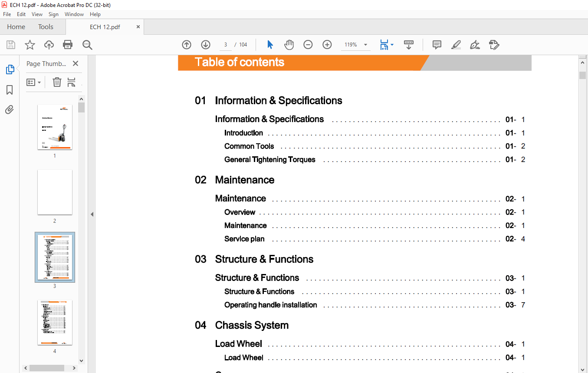Click the page number input field
Image resolution: width=588 pixels, height=373 pixels.
click(x=225, y=45)
